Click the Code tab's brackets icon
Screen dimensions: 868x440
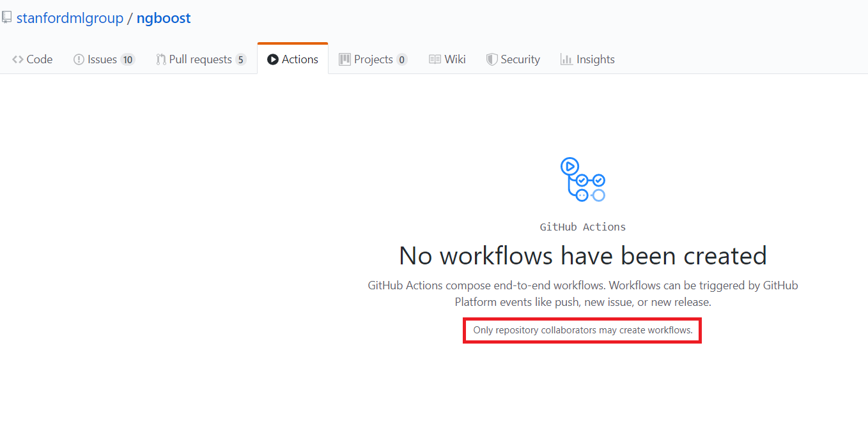[x=17, y=59]
